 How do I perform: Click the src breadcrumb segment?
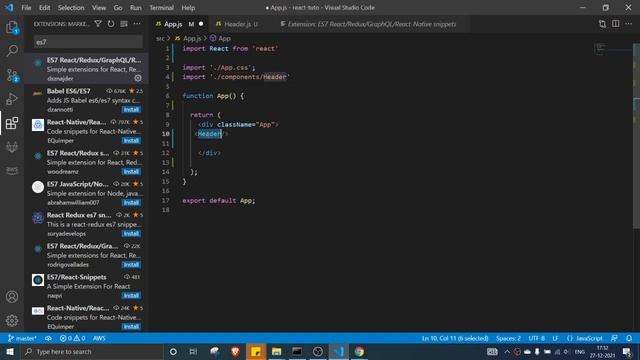tap(160, 38)
